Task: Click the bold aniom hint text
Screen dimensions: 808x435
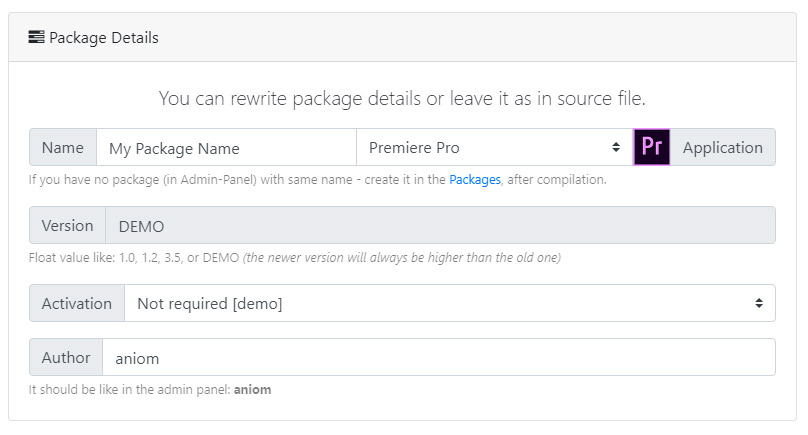Action: click(x=252, y=389)
